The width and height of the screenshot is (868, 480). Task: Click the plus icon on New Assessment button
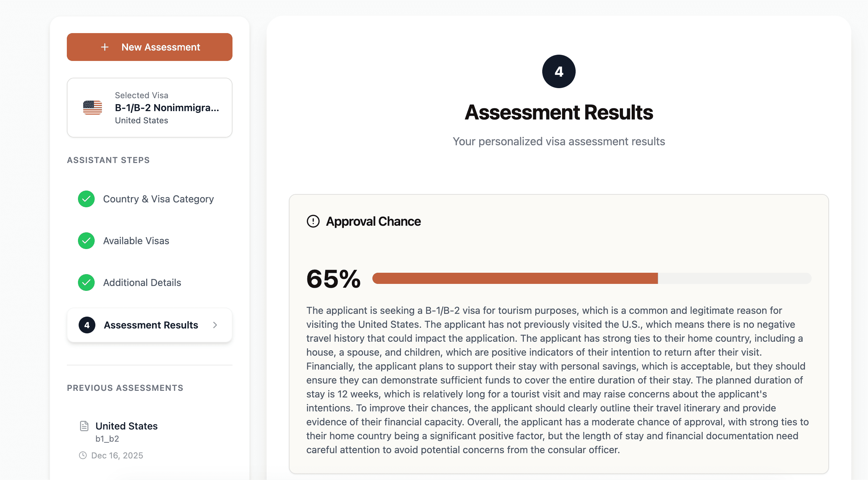105,47
